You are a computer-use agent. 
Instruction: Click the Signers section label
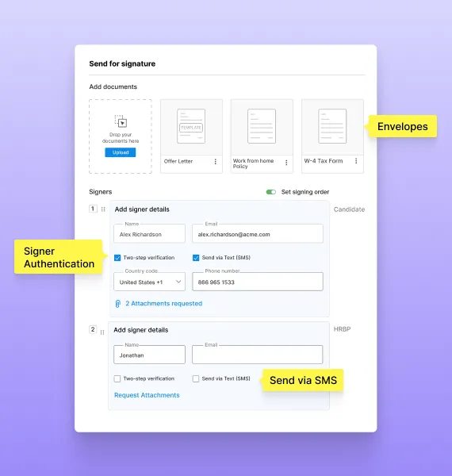(101, 192)
